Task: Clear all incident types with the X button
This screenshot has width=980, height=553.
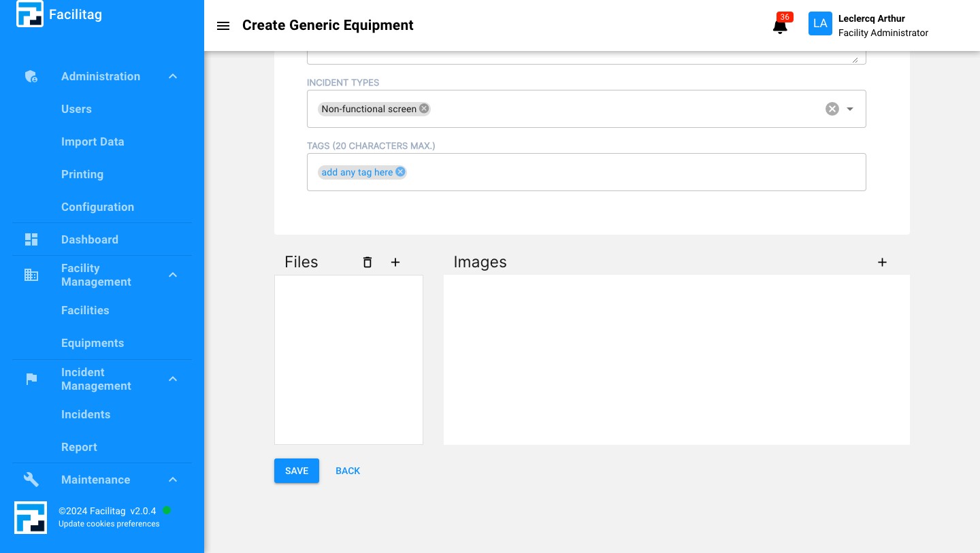Action: [x=832, y=108]
